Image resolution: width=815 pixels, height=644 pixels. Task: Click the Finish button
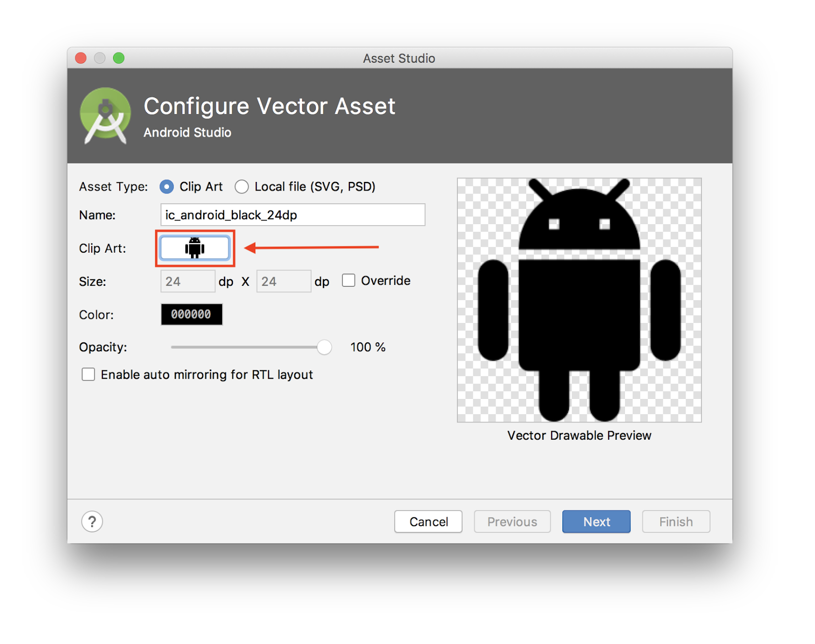click(x=675, y=521)
